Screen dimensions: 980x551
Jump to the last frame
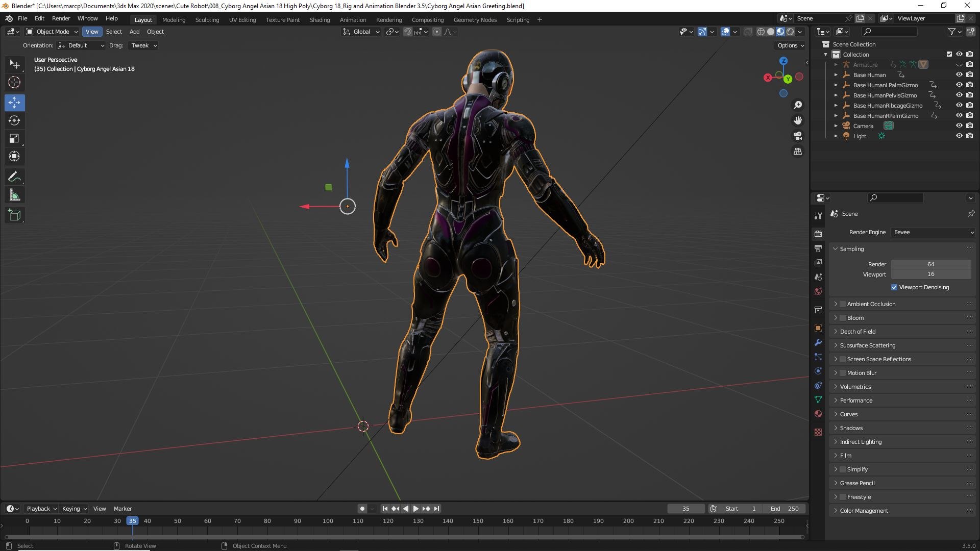point(436,509)
